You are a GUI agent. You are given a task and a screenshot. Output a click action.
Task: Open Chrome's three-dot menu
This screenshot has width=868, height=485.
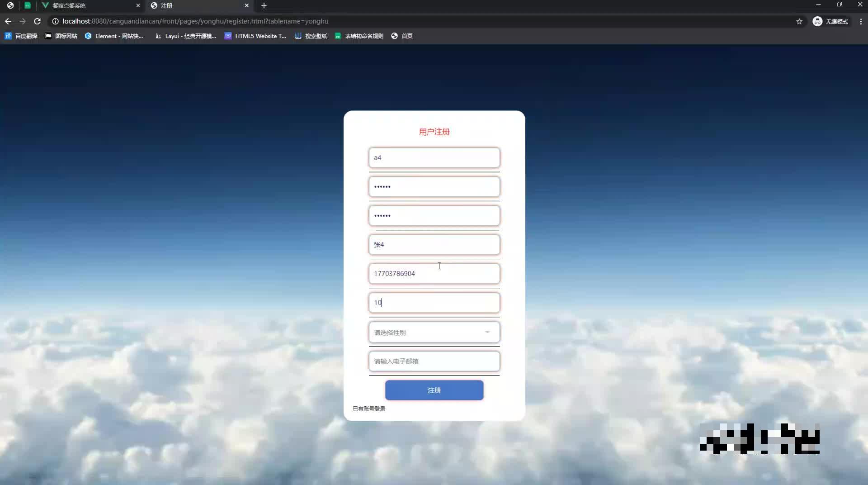point(861,21)
